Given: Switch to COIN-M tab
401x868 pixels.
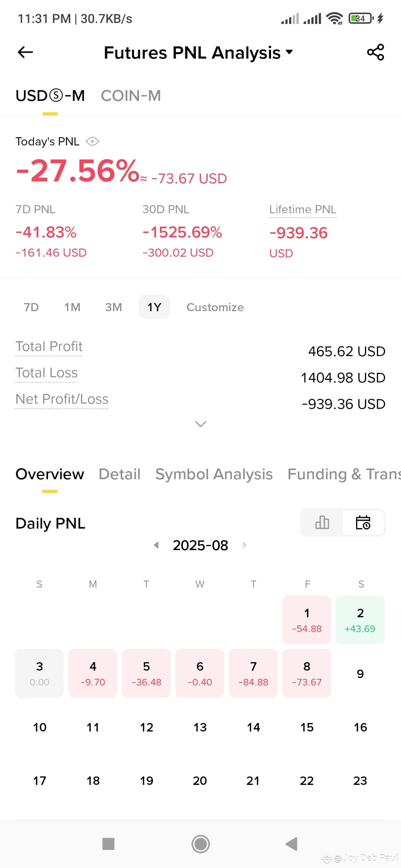Looking at the screenshot, I should 131,96.
